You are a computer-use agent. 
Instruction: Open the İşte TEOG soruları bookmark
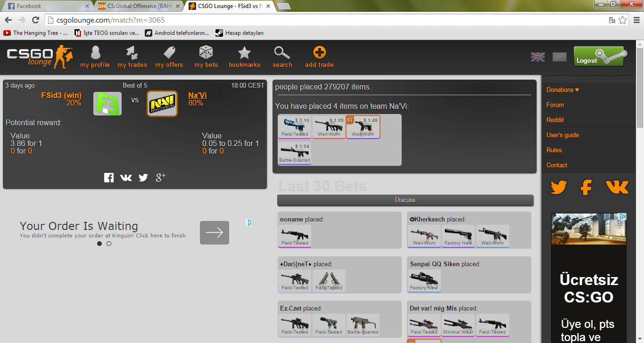(x=107, y=33)
